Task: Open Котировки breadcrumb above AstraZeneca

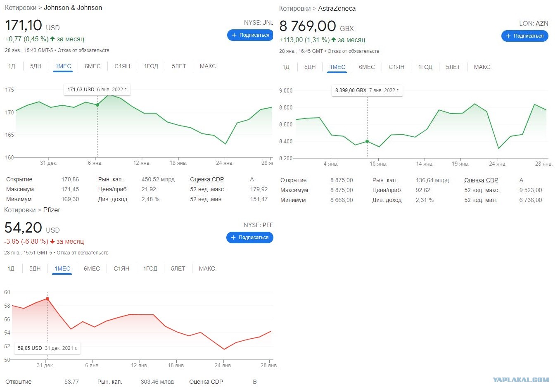Action: (x=295, y=8)
